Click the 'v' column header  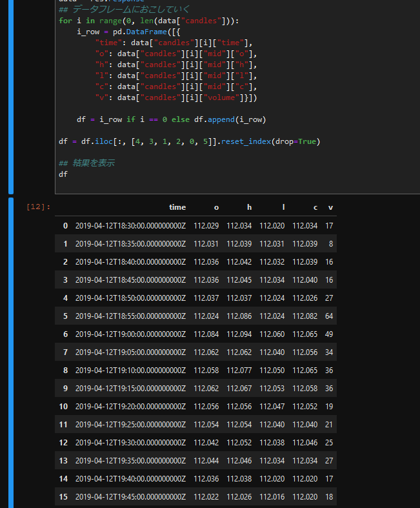click(330, 207)
